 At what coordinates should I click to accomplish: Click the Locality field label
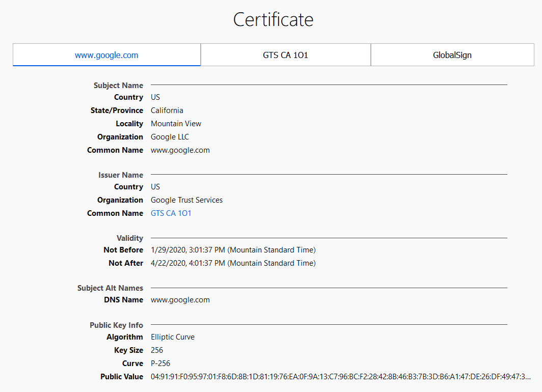click(x=129, y=124)
